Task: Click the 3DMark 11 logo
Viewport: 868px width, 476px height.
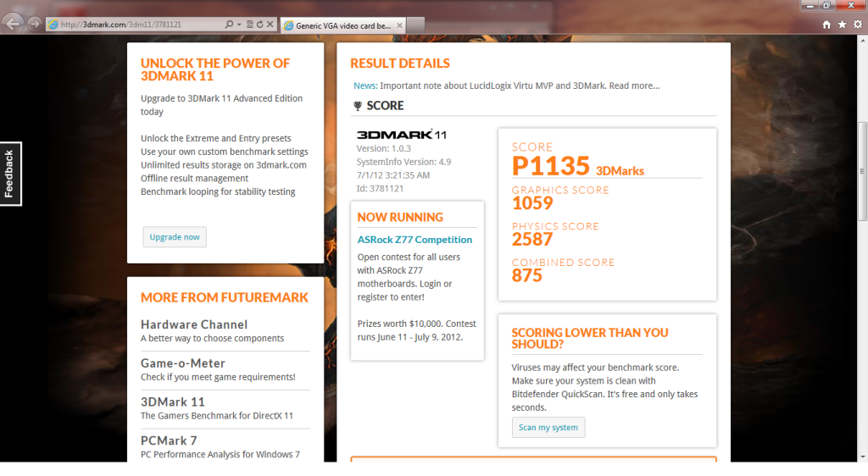Action: click(401, 135)
